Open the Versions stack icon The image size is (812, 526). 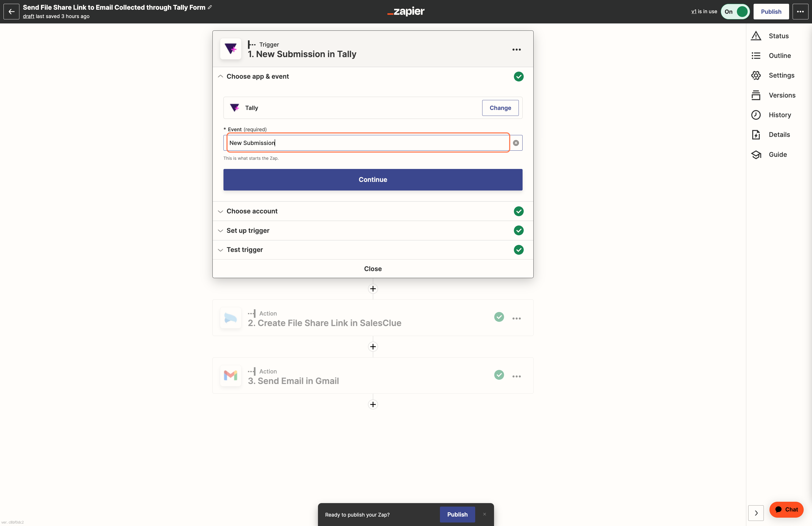[756, 95]
